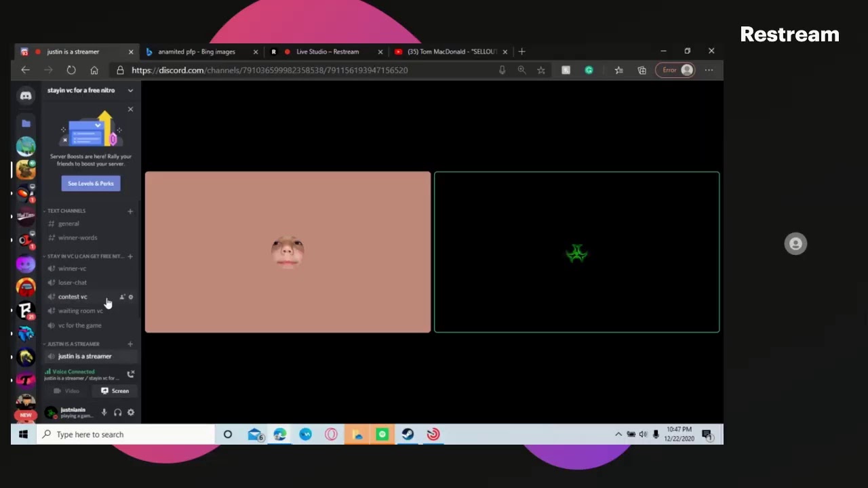Click the Voice Connected status text
This screenshot has height=488, width=868.
(x=73, y=371)
